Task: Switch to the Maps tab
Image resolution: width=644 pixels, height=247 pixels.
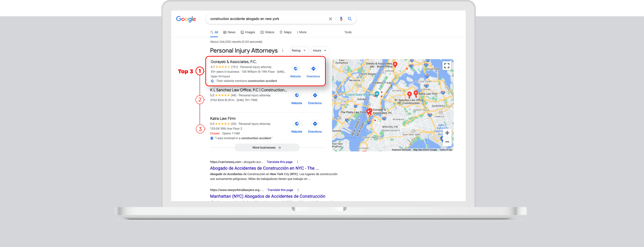Action: (286, 32)
